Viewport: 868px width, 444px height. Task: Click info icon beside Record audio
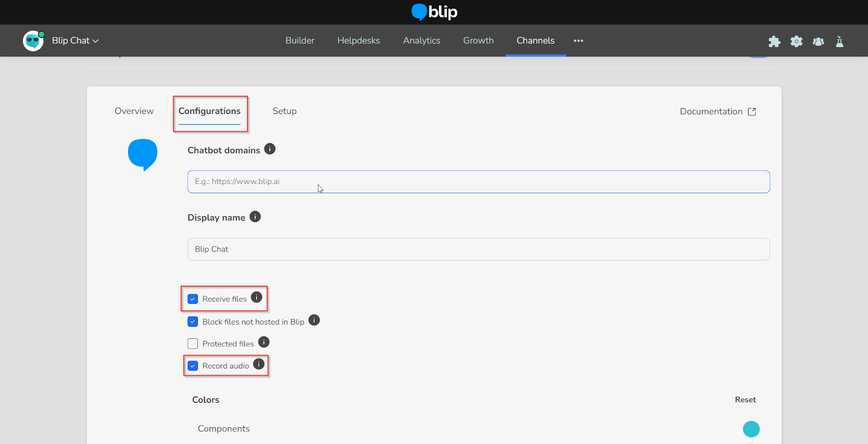tap(259, 364)
